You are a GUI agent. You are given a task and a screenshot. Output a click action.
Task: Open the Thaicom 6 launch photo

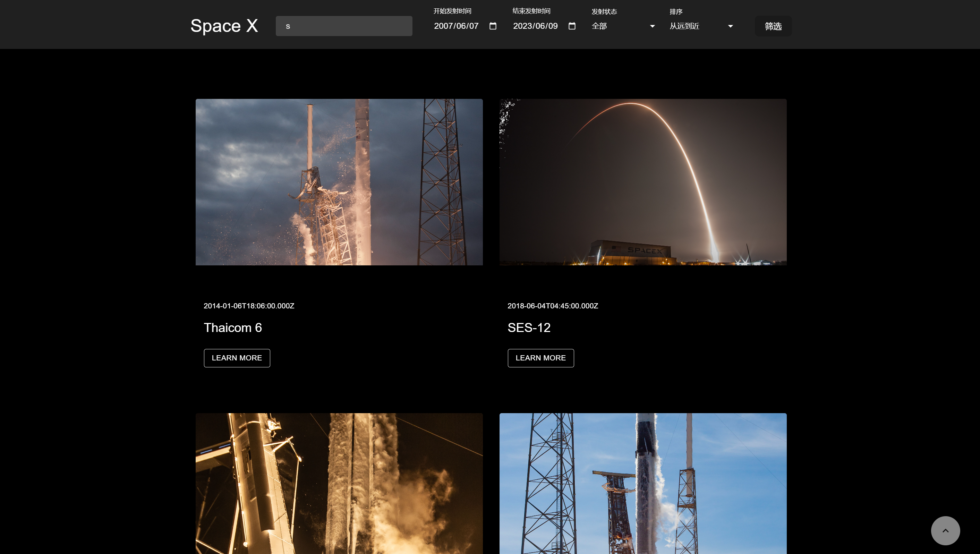(x=339, y=182)
